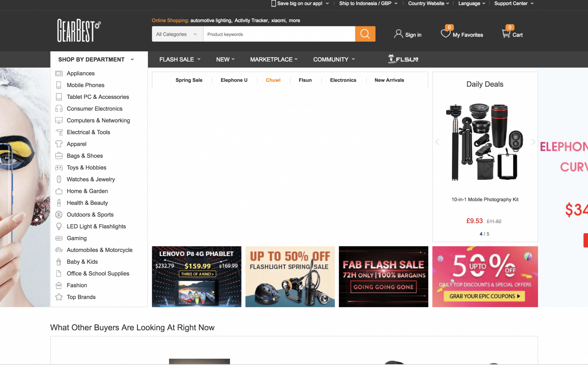Click the more search suggestions link

pyautogui.click(x=294, y=20)
